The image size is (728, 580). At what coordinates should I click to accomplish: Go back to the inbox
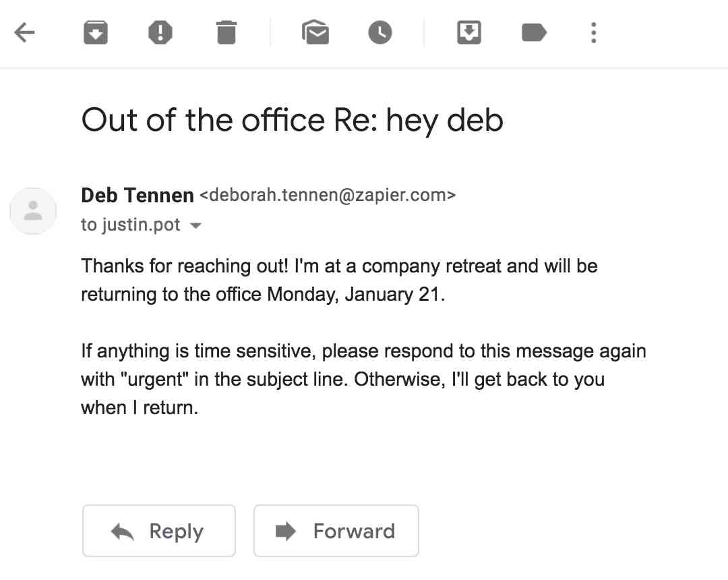(x=25, y=32)
